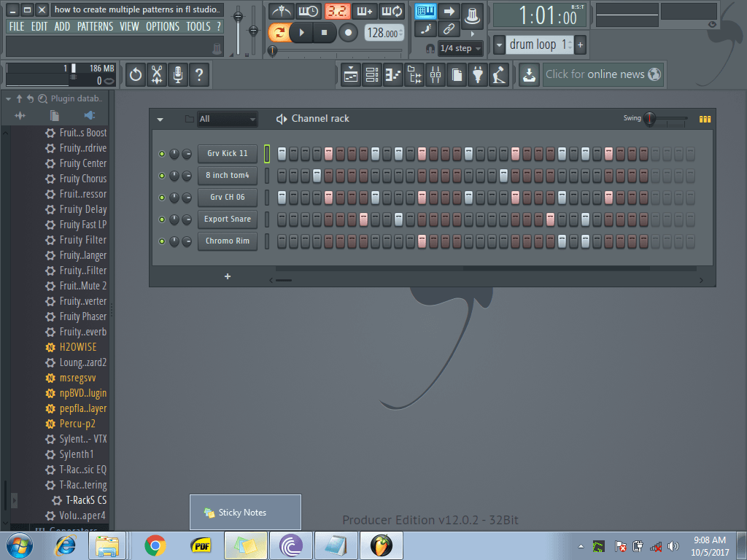Open the TOOLS menu
Image resolution: width=747 pixels, height=560 pixels.
coord(198,26)
